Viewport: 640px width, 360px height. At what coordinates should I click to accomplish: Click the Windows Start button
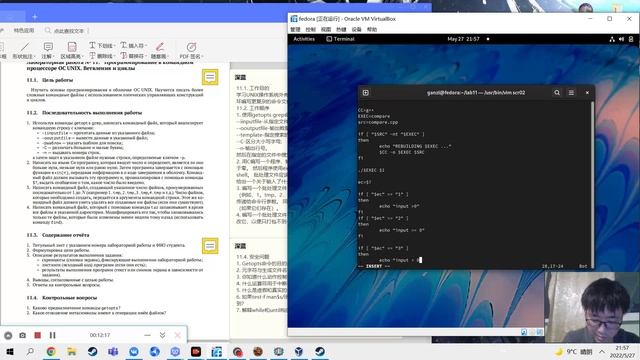point(10,351)
